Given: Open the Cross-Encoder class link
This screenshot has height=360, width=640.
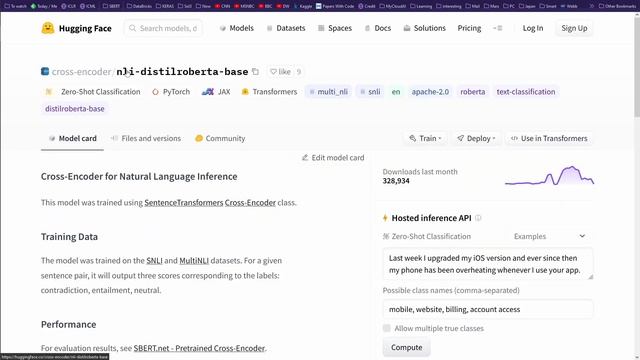Looking at the screenshot, I should coord(250,202).
